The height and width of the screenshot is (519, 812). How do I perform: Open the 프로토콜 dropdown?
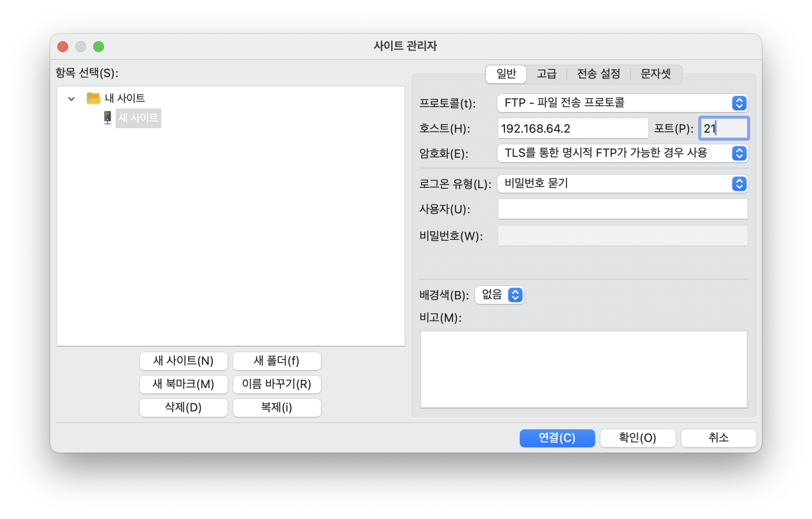coord(622,103)
